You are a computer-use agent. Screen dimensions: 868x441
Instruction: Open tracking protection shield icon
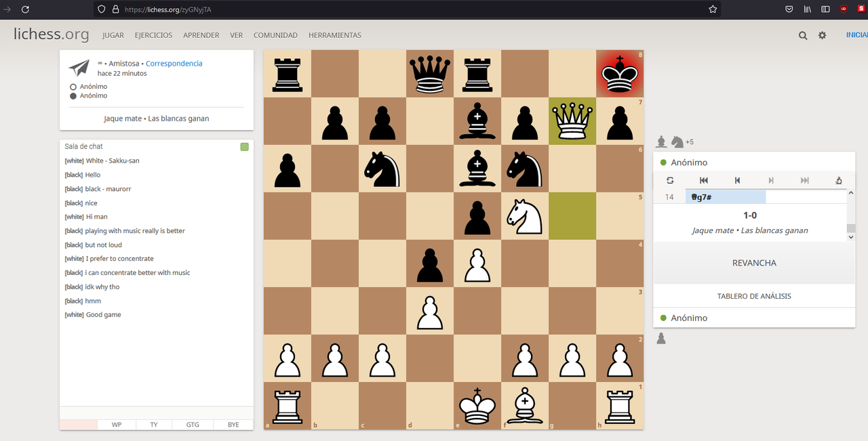(x=102, y=9)
